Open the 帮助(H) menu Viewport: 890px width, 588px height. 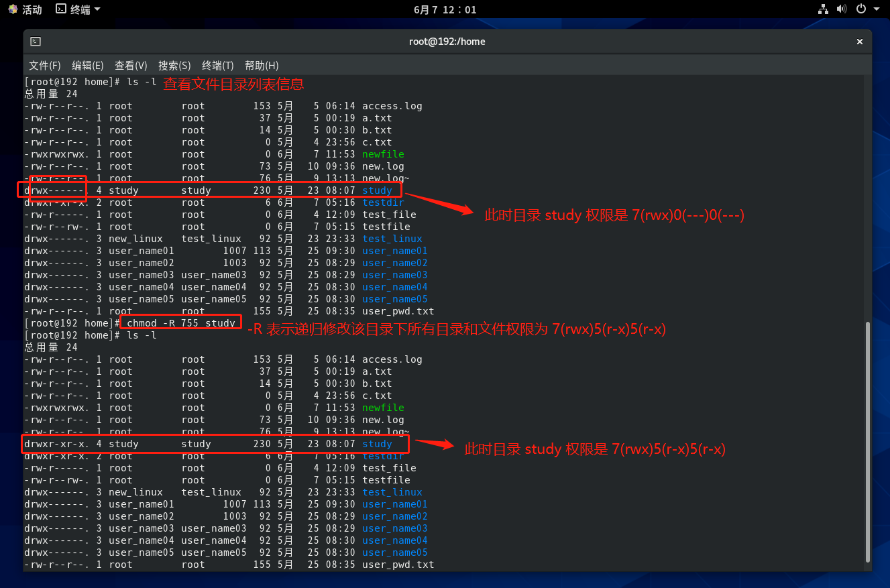click(x=262, y=66)
